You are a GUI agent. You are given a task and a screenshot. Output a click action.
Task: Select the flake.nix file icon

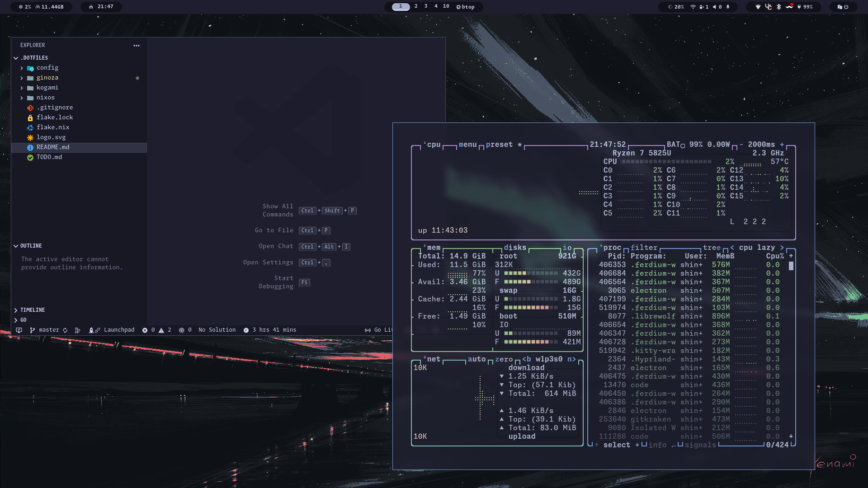point(30,127)
